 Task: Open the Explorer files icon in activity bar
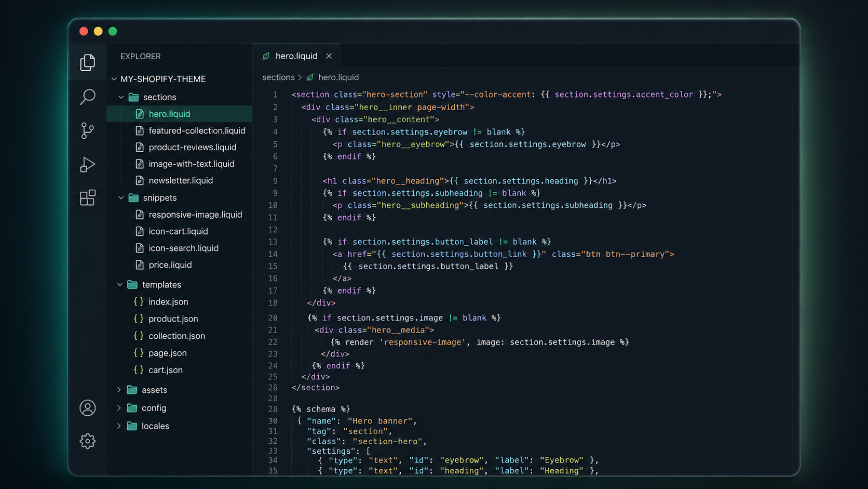coord(87,62)
